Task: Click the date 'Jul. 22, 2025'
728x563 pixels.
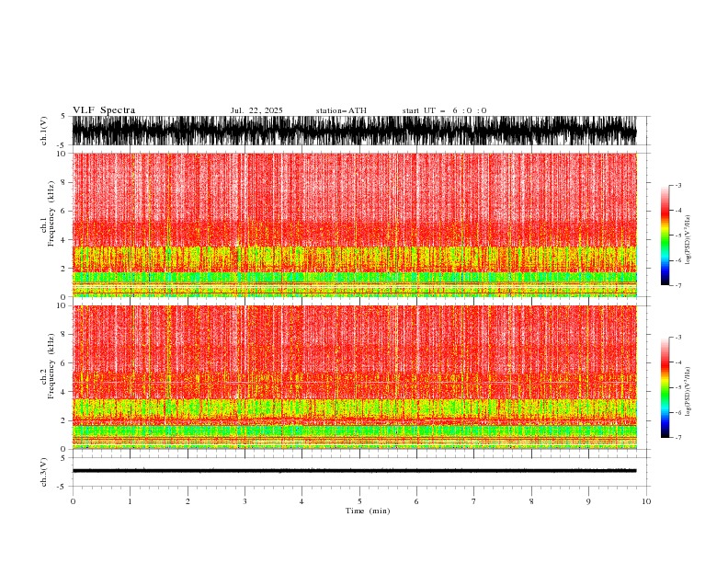Action: 256,110
